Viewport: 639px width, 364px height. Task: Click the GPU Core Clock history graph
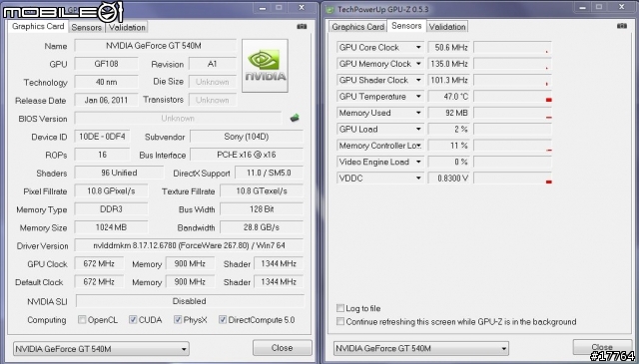[x=512, y=48]
